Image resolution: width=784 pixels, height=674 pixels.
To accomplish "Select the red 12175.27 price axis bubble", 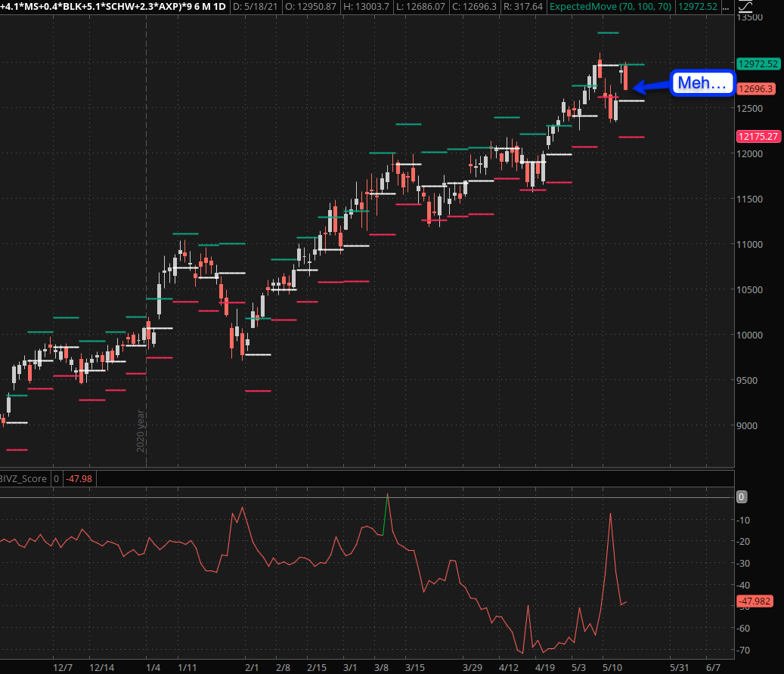I will tap(758, 136).
